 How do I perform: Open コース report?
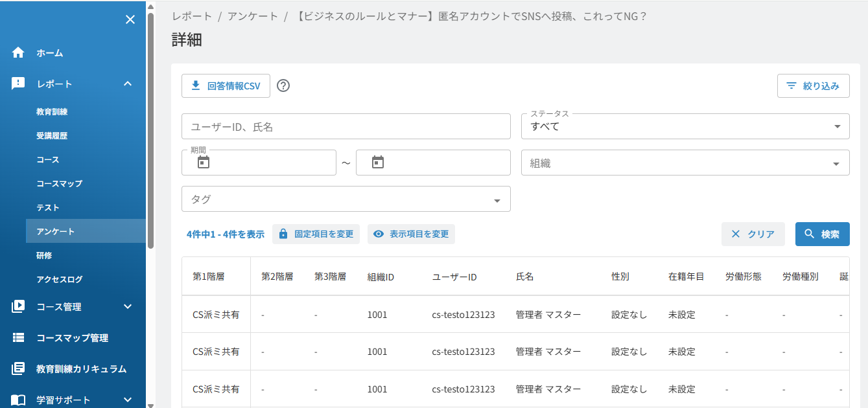(47, 159)
